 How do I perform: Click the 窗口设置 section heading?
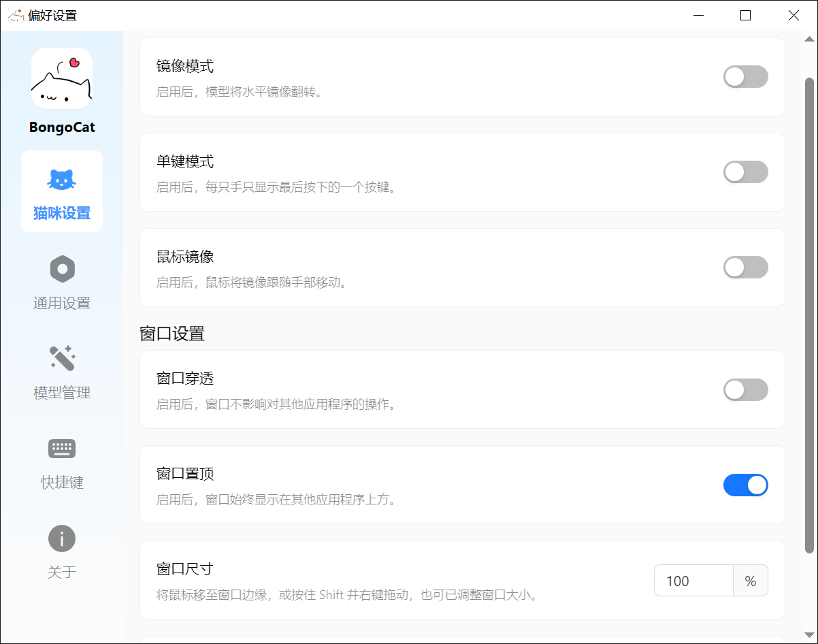coord(172,334)
